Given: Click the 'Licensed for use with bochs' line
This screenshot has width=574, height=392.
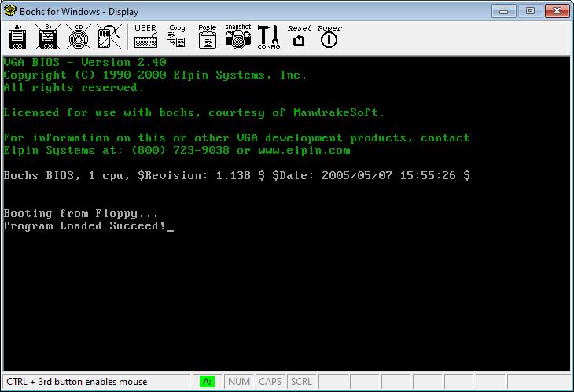Looking at the screenshot, I should pos(193,112).
